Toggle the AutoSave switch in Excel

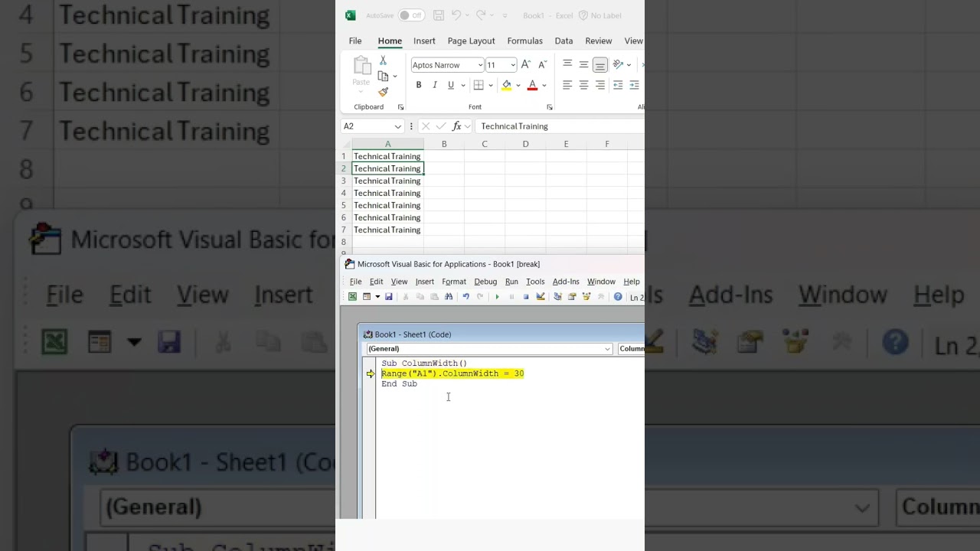(411, 15)
